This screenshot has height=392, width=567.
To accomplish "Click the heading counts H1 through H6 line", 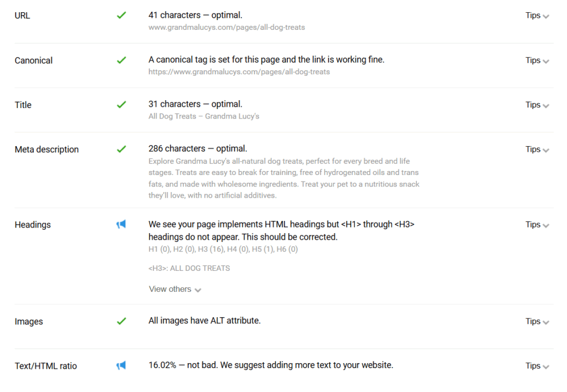I will pyautogui.click(x=223, y=249).
